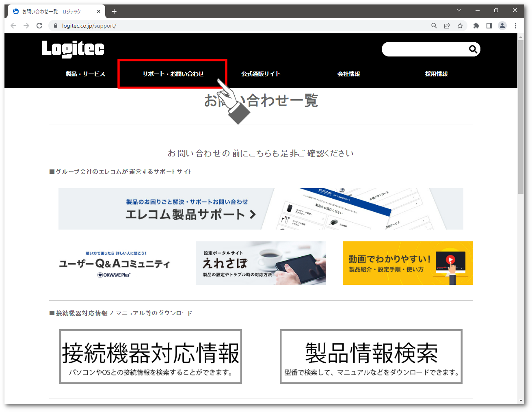Click the page scrollbar down arrow
The width and height of the screenshot is (532, 412).
[x=521, y=401]
